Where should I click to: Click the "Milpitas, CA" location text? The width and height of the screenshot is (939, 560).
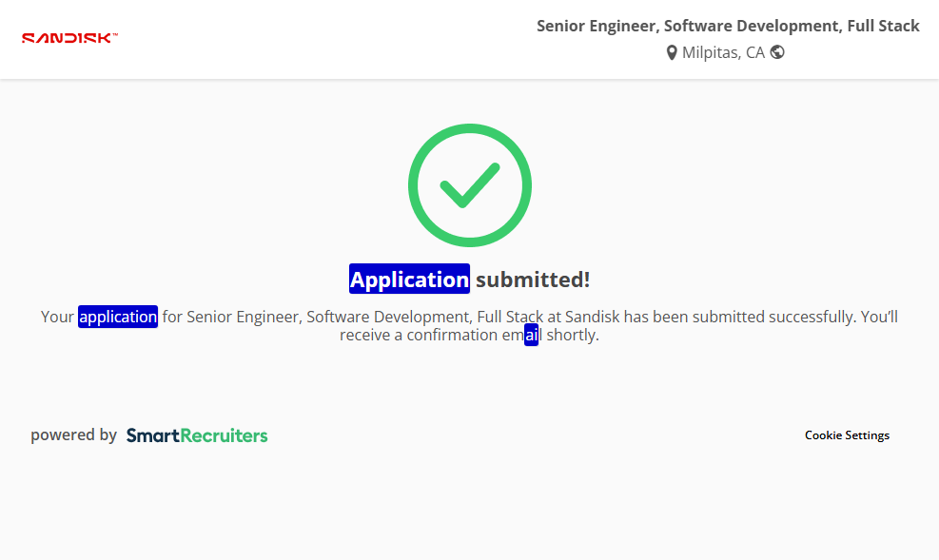pyautogui.click(x=723, y=52)
